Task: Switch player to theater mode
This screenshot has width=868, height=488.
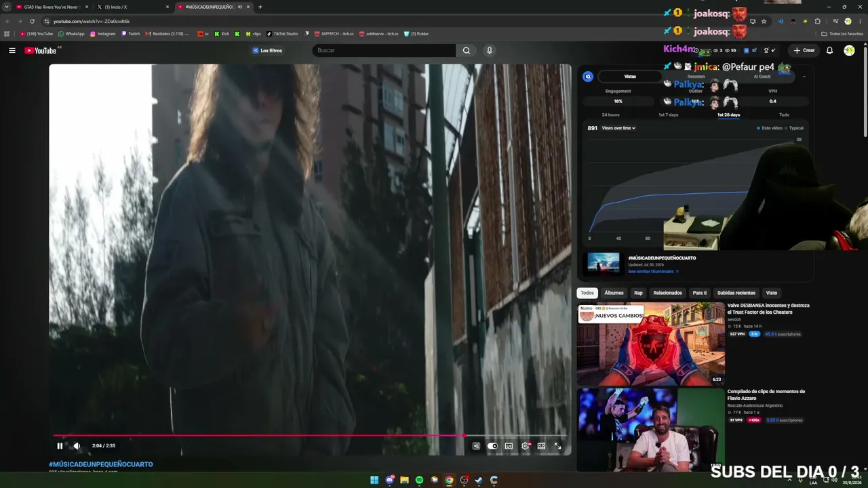Action: pos(541,446)
